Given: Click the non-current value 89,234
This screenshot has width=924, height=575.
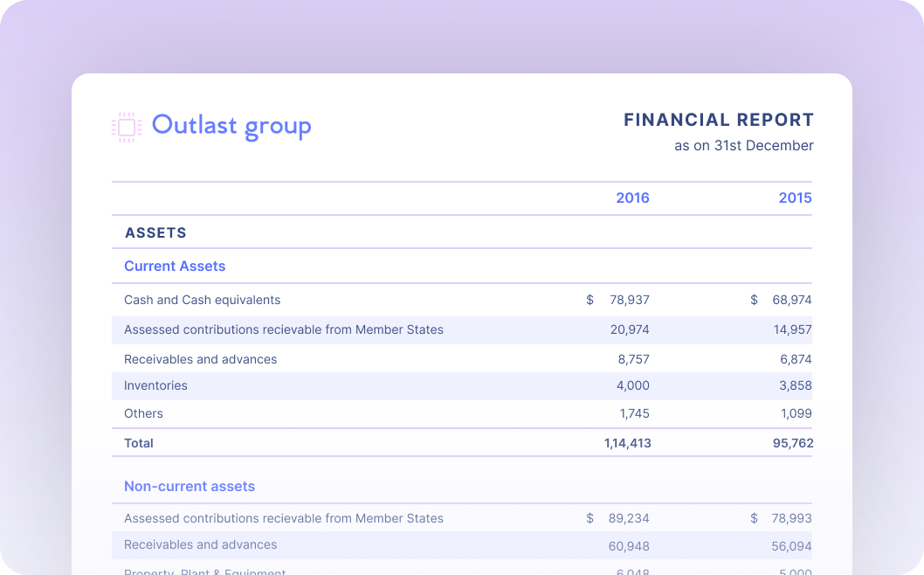Looking at the screenshot, I should tap(629, 518).
